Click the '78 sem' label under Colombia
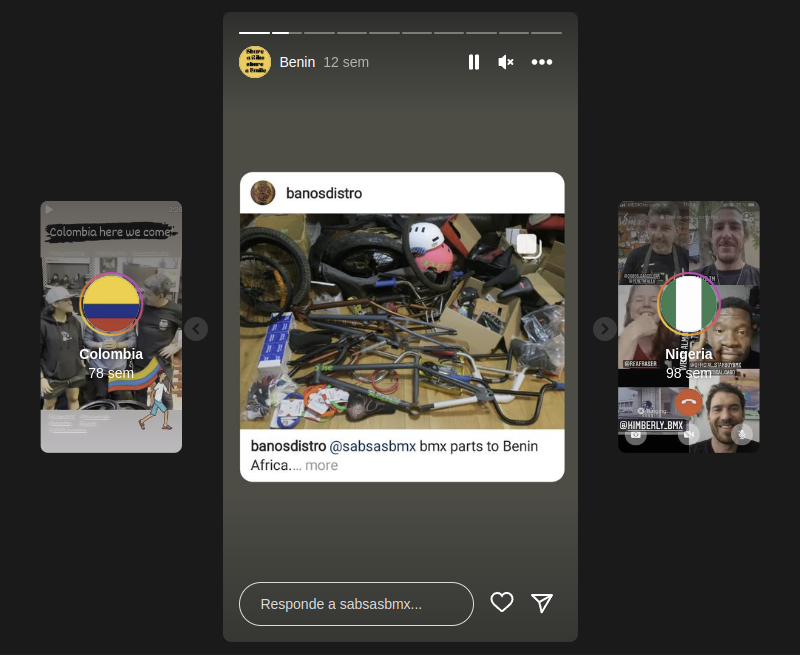 click(111, 373)
